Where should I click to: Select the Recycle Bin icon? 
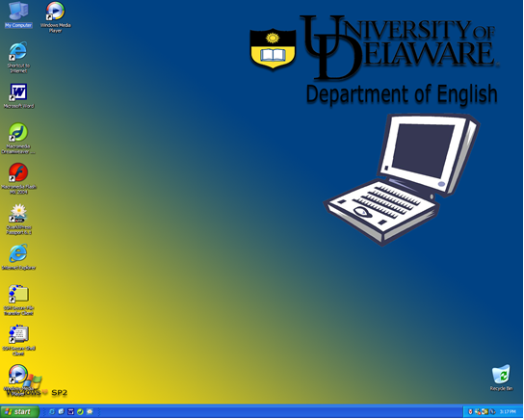click(501, 378)
